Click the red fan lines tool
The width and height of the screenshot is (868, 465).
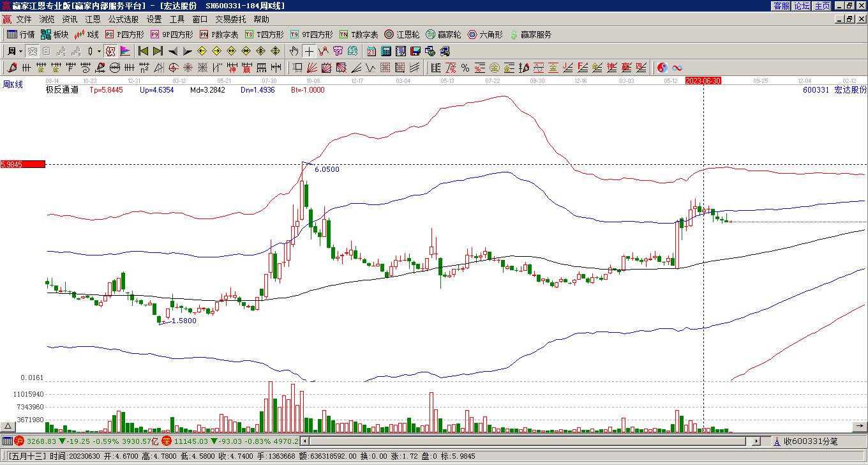[x=311, y=68]
